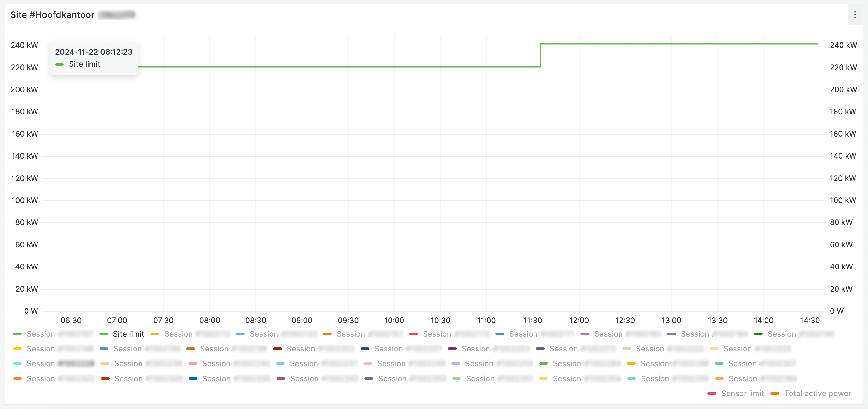Click the magenta session swatch in bottom row

click(x=281, y=379)
